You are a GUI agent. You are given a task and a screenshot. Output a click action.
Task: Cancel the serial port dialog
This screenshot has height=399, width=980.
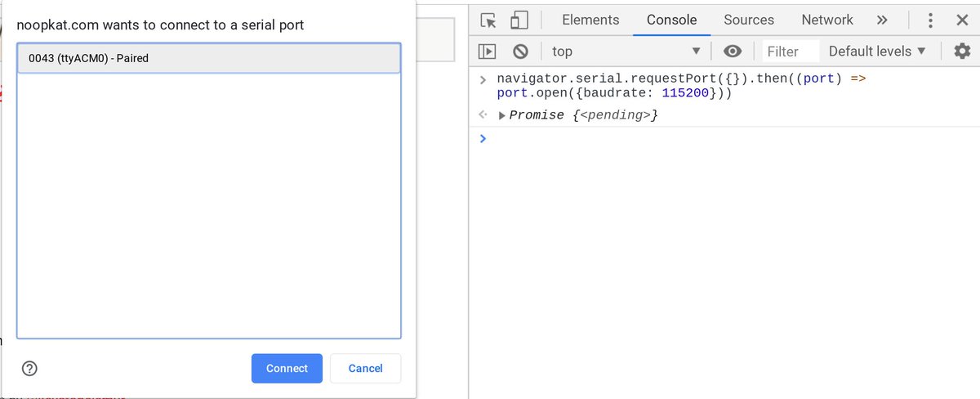click(x=365, y=369)
